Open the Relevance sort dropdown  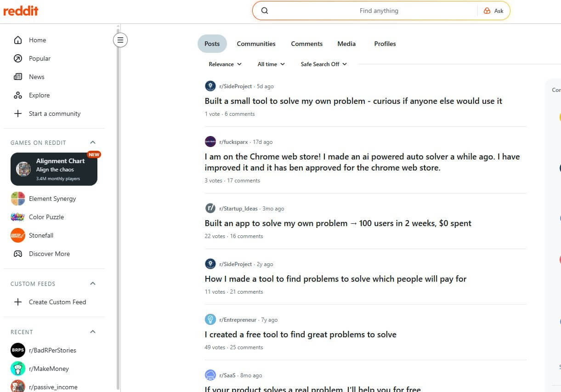pyautogui.click(x=225, y=64)
